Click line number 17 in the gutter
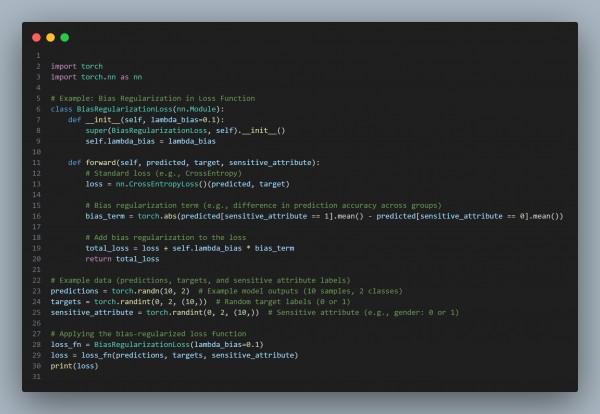Viewport: 600px width, 414px height. 36,227
